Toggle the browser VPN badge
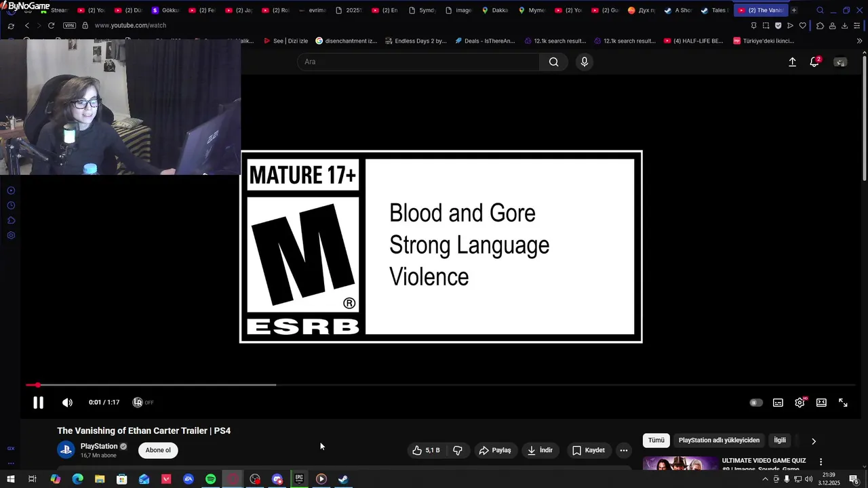Viewport: 868px width, 488px height. [69, 25]
